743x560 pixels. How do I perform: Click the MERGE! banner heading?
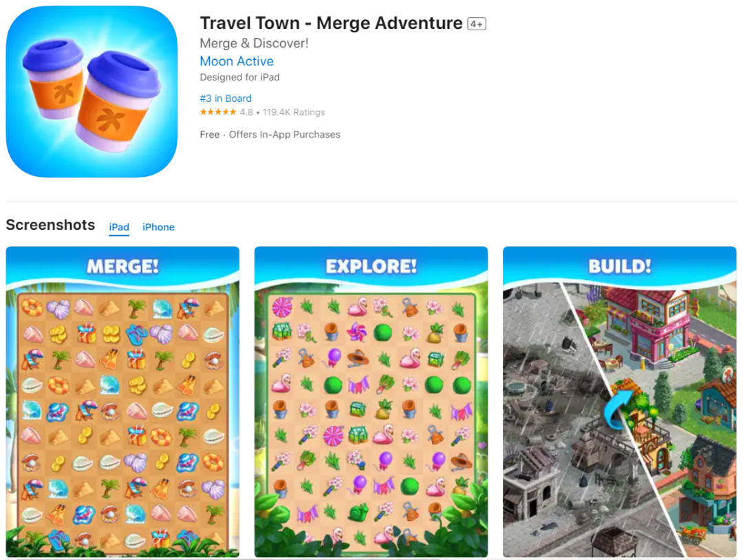(122, 266)
